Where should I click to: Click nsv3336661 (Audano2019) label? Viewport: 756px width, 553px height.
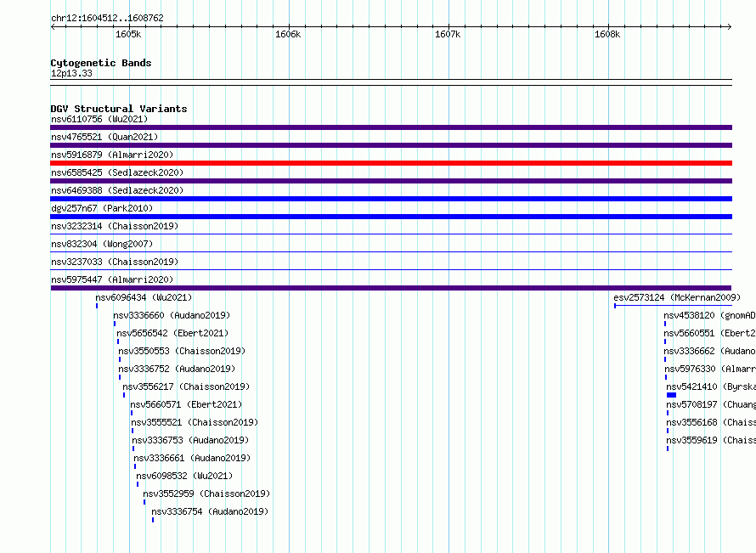tap(192, 458)
